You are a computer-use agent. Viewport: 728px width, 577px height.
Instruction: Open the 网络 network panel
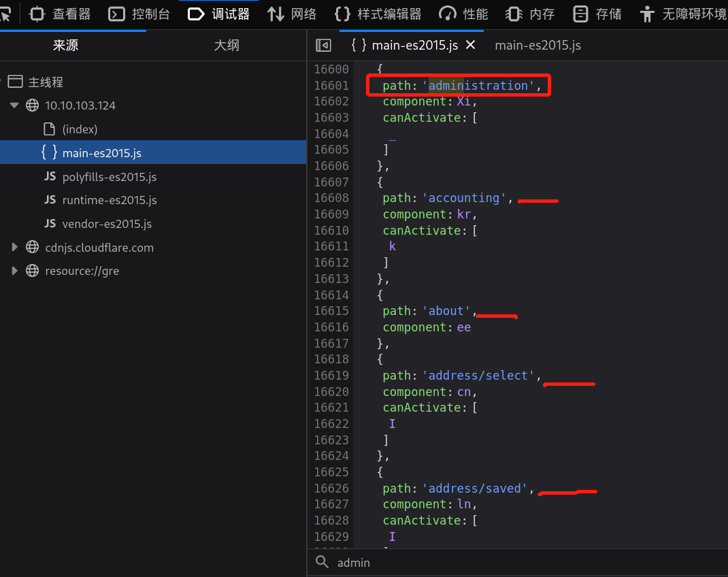pos(292,14)
